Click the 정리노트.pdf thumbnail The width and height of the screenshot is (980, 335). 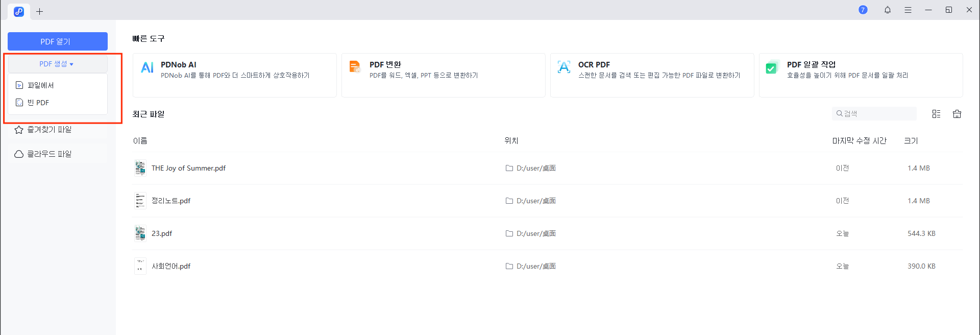(140, 201)
